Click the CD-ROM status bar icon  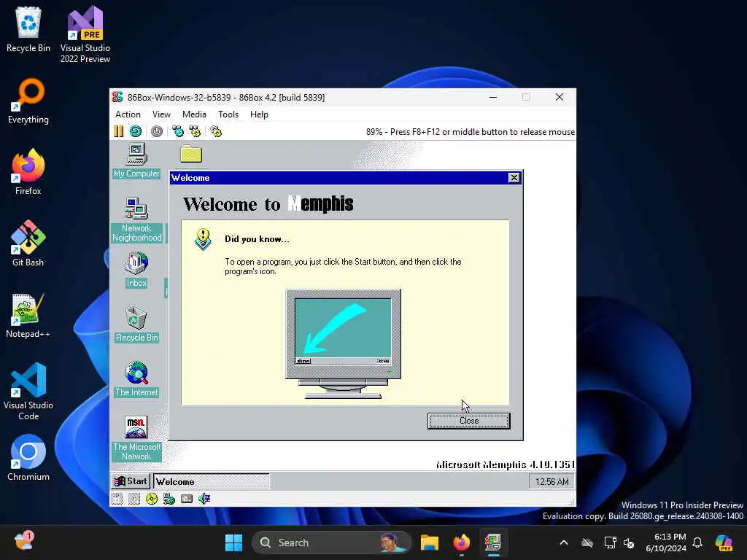tap(152, 499)
